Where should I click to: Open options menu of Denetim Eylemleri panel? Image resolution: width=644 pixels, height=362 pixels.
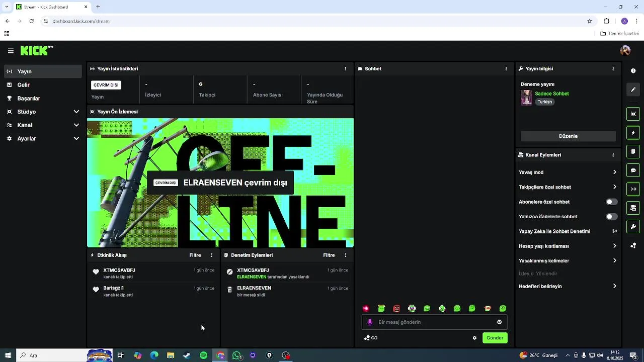point(345,255)
